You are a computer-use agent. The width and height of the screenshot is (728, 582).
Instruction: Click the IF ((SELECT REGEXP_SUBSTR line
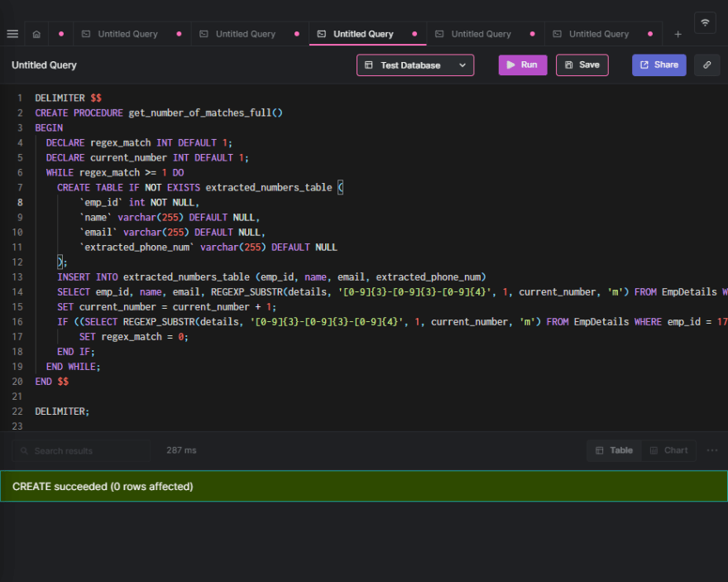[x=392, y=321]
